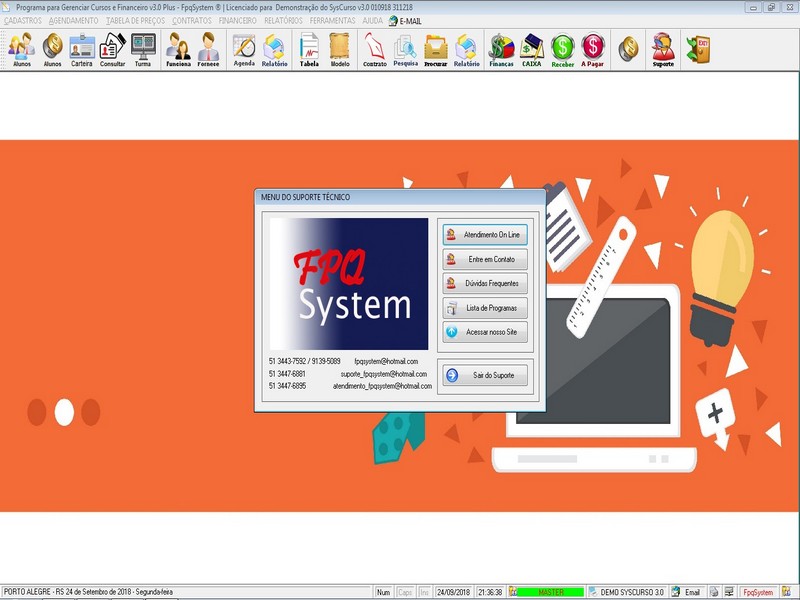Image resolution: width=800 pixels, height=600 pixels.
Task: Click the user icon at status bar far right
Action: [787, 592]
